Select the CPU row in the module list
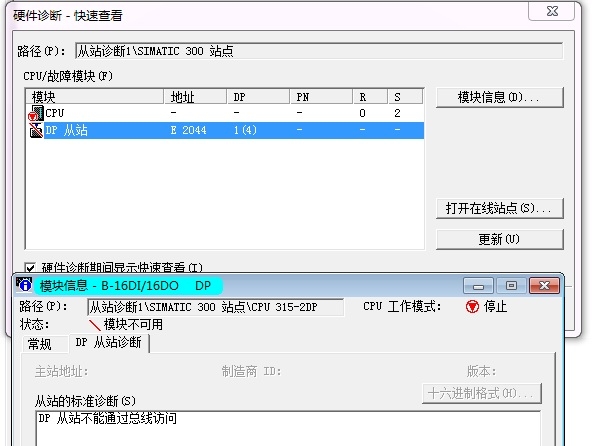The height and width of the screenshot is (446, 592). coord(225,113)
